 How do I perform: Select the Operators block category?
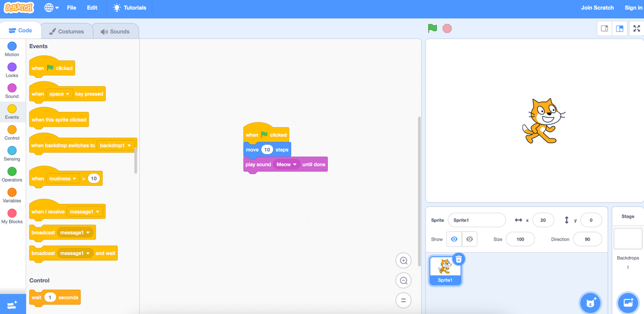click(x=12, y=175)
